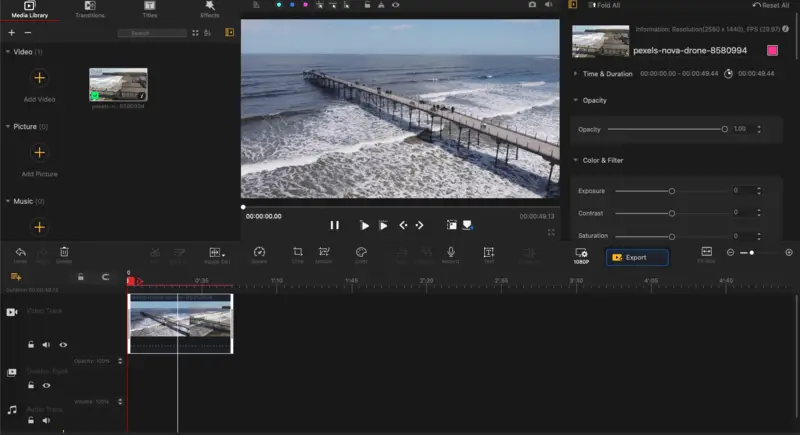The width and height of the screenshot is (800, 435).
Task: Click the timeline magnet snap icon
Action: pos(106,277)
